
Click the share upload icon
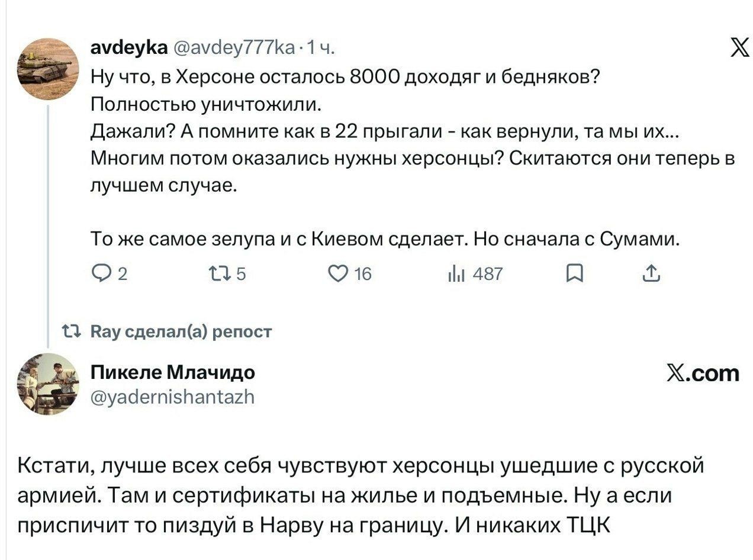(x=650, y=273)
